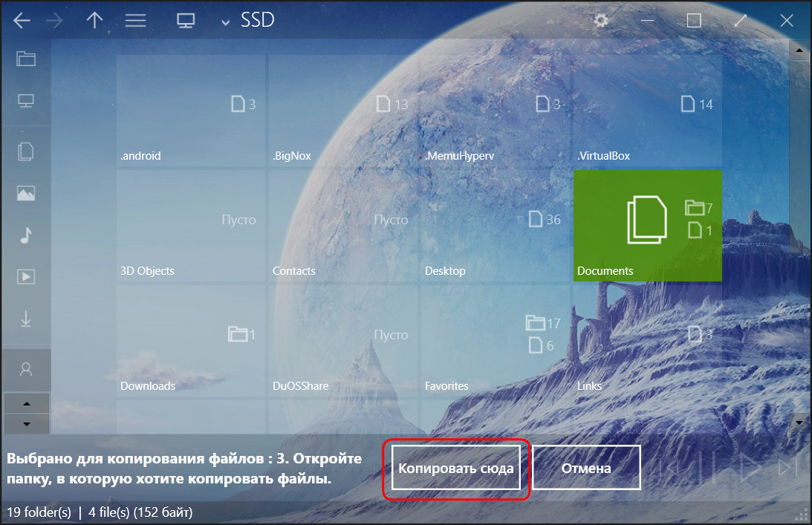Click the main scrollbar down arrow
Viewport: 812px width, 525px height.
[x=799, y=423]
